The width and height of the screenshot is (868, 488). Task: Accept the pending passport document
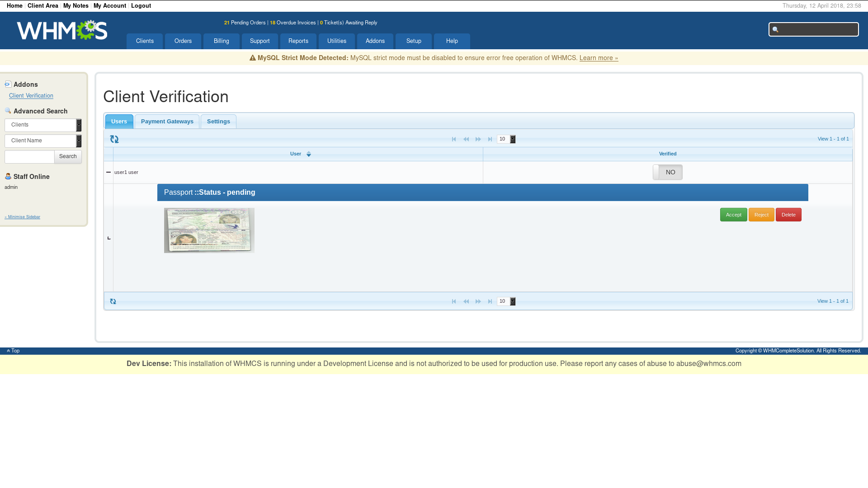pos(733,215)
